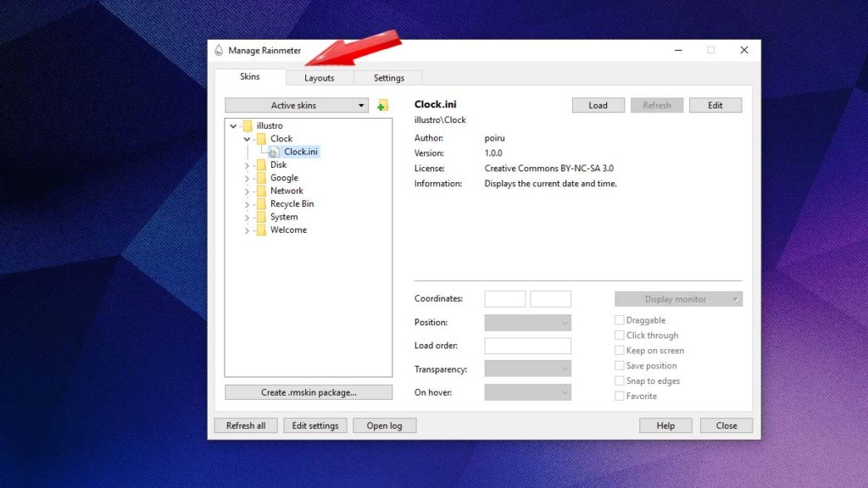The height and width of the screenshot is (488, 868).
Task: Open the Active skins dropdown
Action: click(297, 106)
